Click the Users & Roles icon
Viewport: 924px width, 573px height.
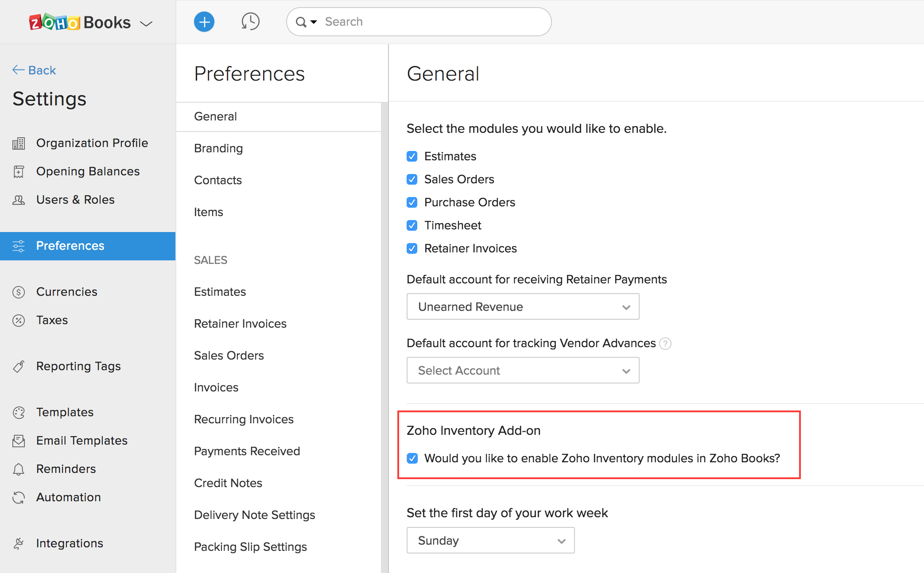tap(19, 199)
